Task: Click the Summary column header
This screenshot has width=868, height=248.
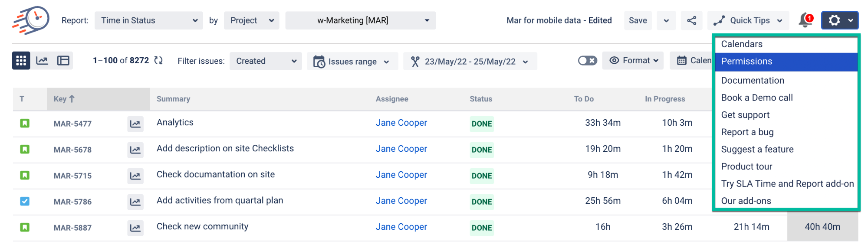Action: point(173,99)
